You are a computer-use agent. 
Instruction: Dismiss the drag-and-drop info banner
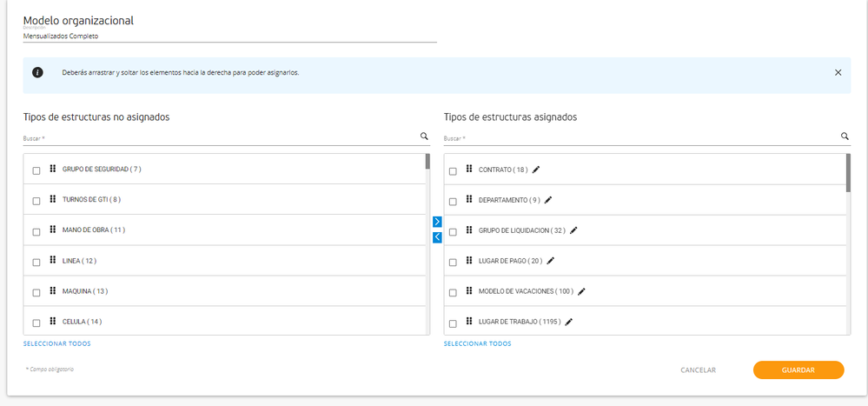coord(838,72)
